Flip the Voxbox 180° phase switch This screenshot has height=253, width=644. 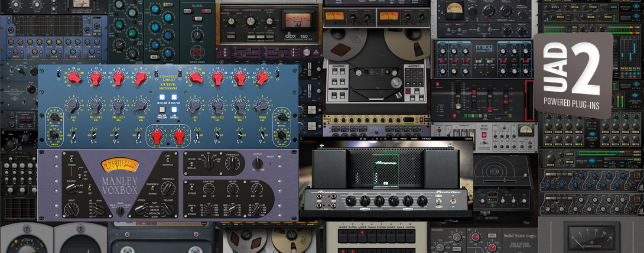tap(90, 188)
